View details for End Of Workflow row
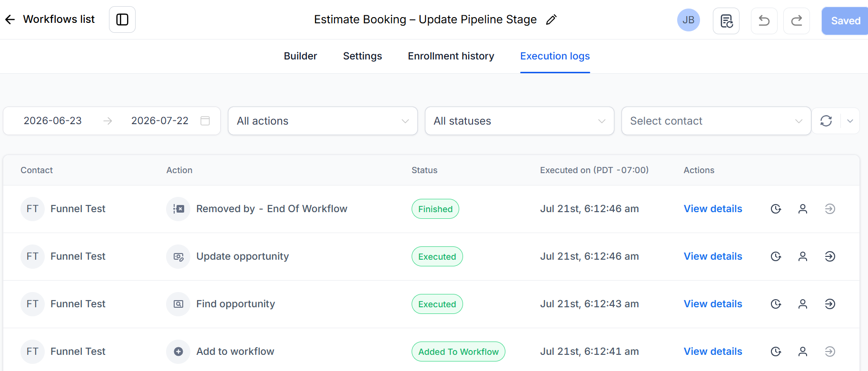 [x=713, y=209]
